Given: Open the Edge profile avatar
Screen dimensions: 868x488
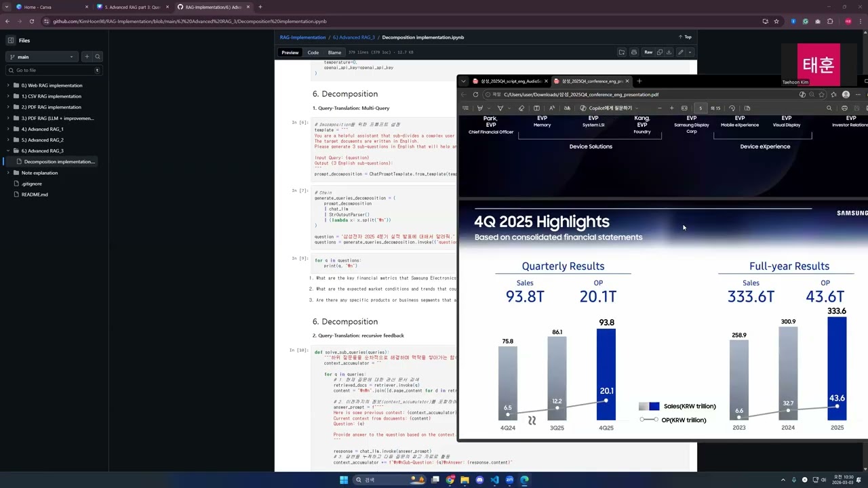Looking at the screenshot, I should point(846,95).
